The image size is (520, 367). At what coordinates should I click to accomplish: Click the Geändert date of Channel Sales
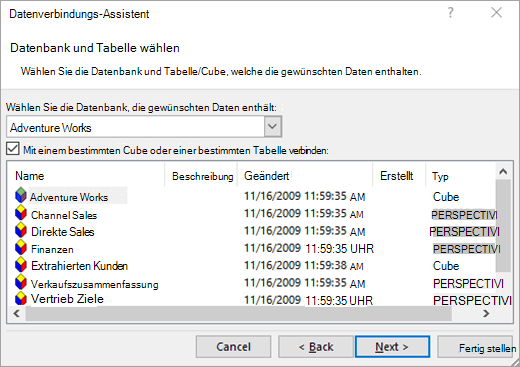(304, 213)
